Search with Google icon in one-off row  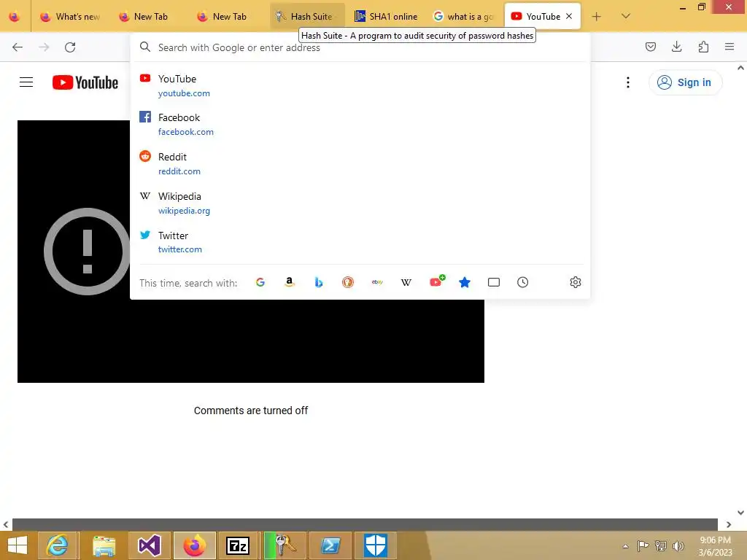pyautogui.click(x=260, y=282)
